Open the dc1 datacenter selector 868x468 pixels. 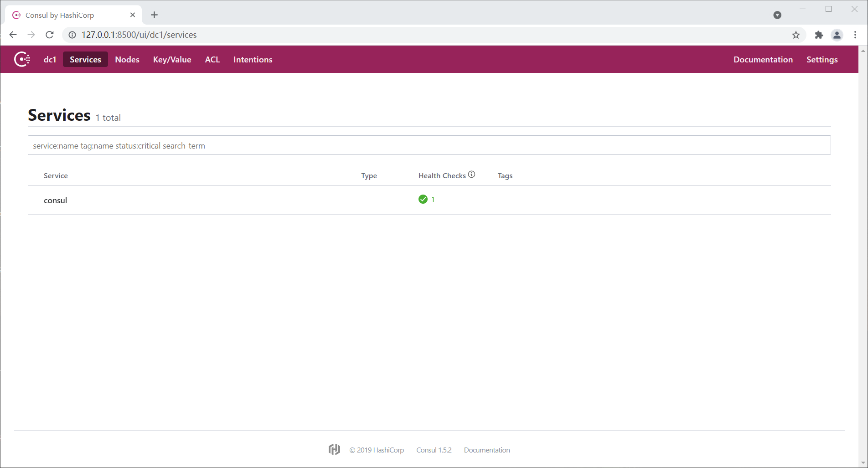pos(50,60)
